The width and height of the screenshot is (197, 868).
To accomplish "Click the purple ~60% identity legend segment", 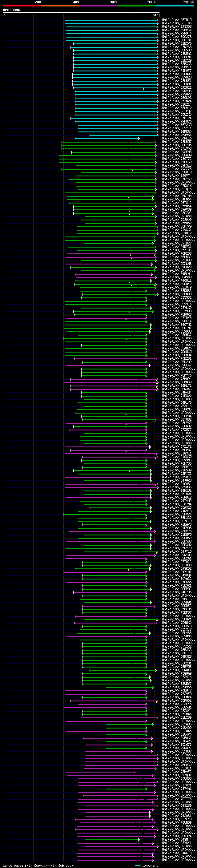I will (99, 6).
